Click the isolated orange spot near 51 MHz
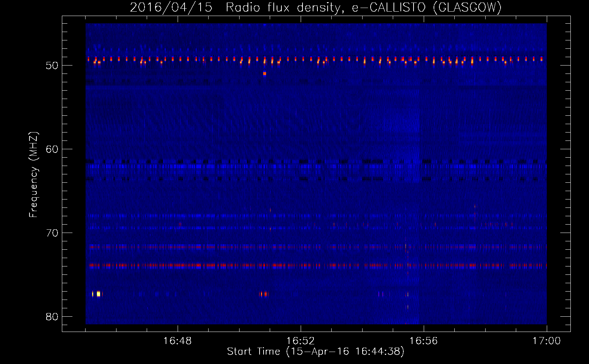 [265, 74]
